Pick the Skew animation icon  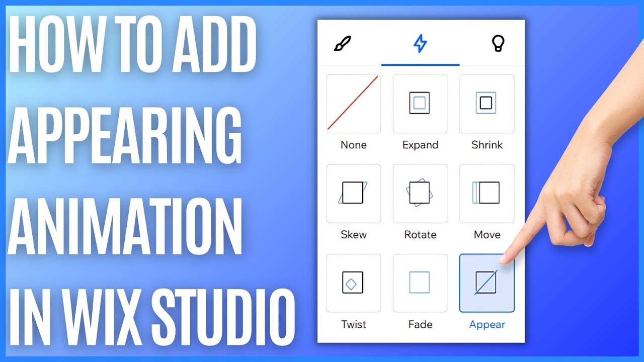click(x=354, y=193)
